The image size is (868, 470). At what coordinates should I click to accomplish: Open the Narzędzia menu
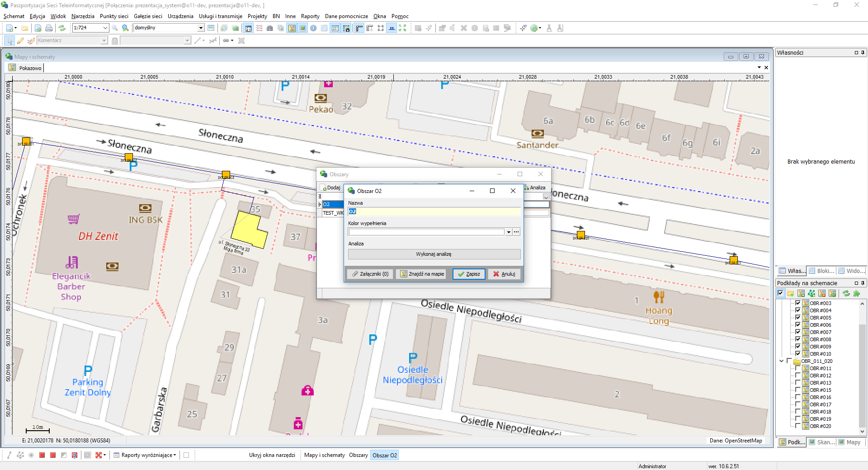coord(83,16)
